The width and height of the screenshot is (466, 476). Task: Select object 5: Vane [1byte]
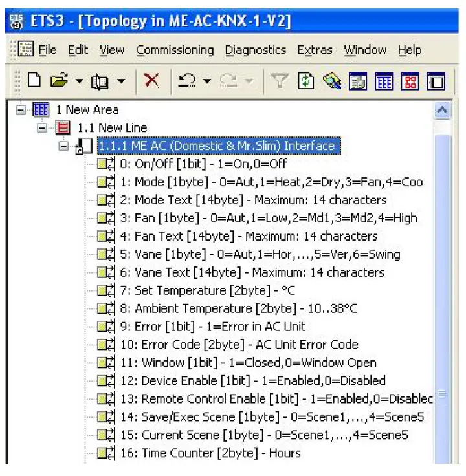pyautogui.click(x=260, y=254)
